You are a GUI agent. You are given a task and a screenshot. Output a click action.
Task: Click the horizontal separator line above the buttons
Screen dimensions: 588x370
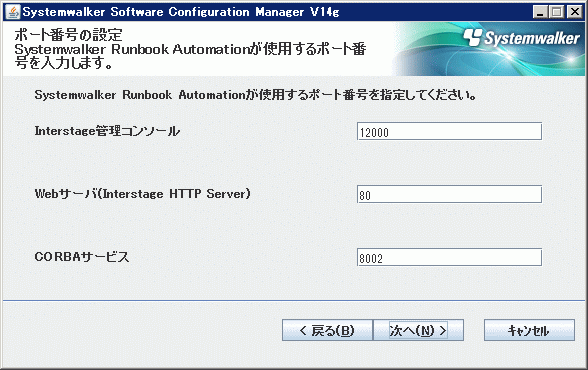coord(294,300)
